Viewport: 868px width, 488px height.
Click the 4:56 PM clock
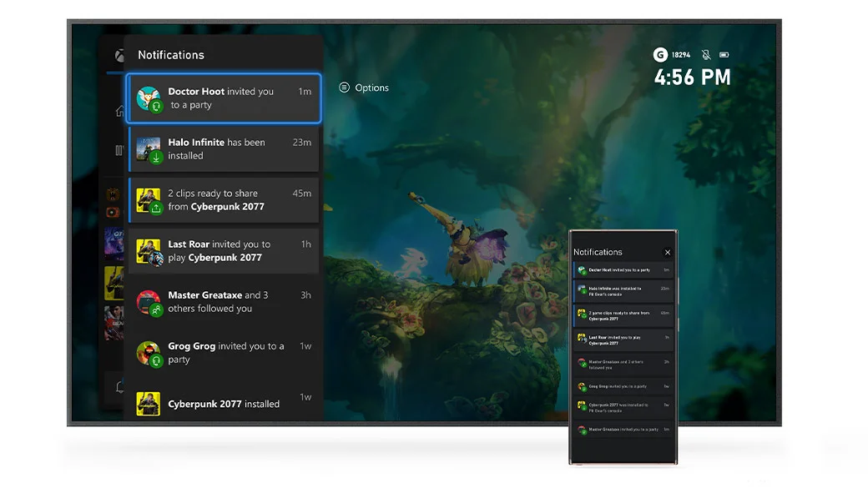click(x=693, y=78)
